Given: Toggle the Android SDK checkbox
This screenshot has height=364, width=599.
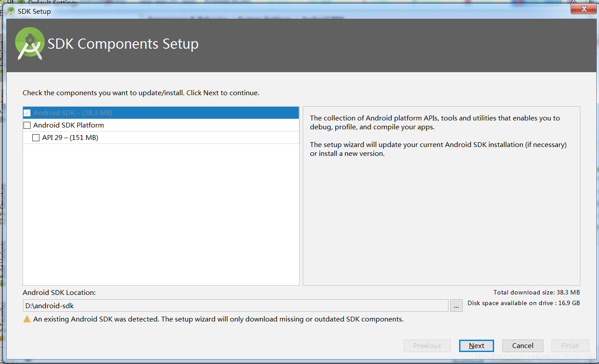Looking at the screenshot, I should (27, 113).
